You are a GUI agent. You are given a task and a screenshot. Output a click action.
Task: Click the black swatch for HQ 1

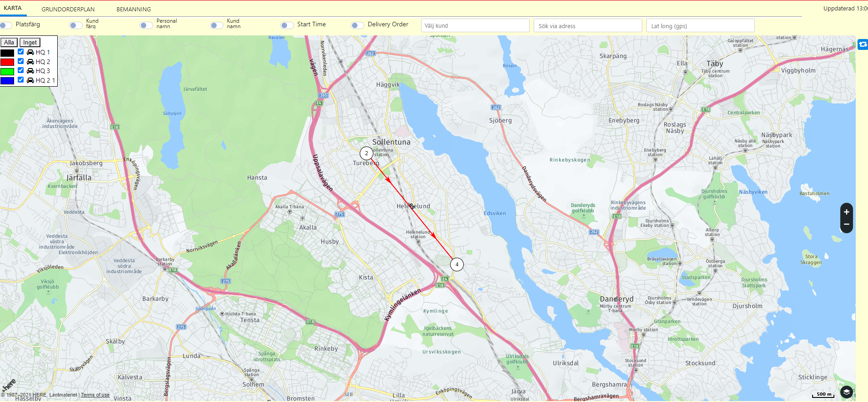pos(7,53)
